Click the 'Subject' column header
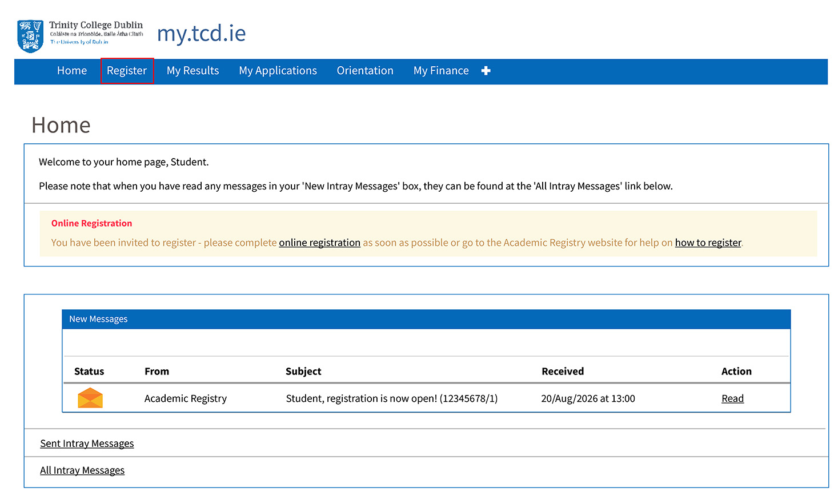 pyautogui.click(x=303, y=372)
